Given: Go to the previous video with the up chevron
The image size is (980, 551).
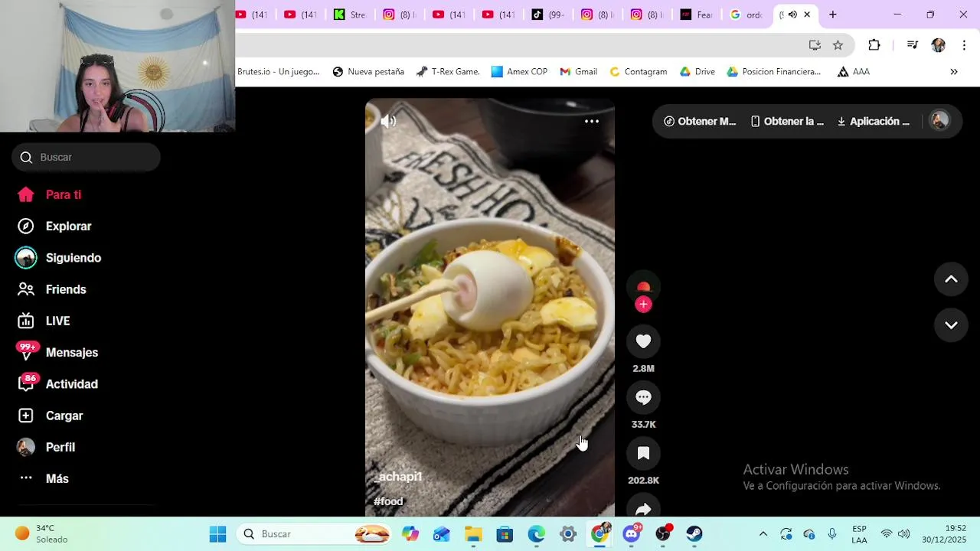Looking at the screenshot, I should [951, 279].
